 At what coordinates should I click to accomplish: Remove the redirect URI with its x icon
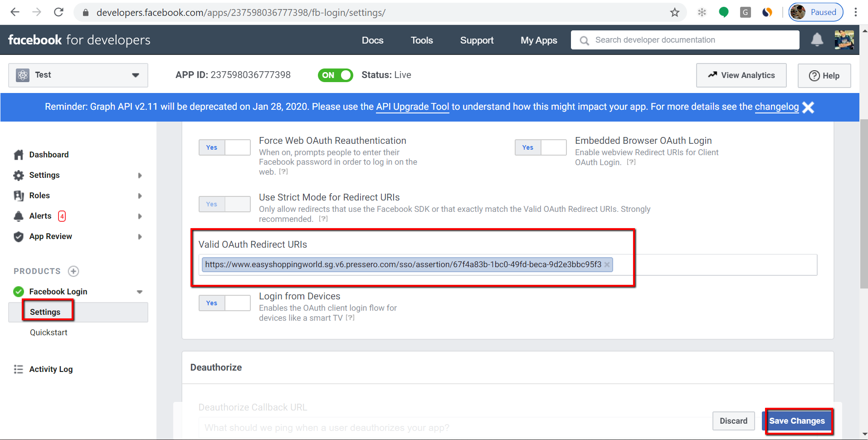pyautogui.click(x=607, y=264)
